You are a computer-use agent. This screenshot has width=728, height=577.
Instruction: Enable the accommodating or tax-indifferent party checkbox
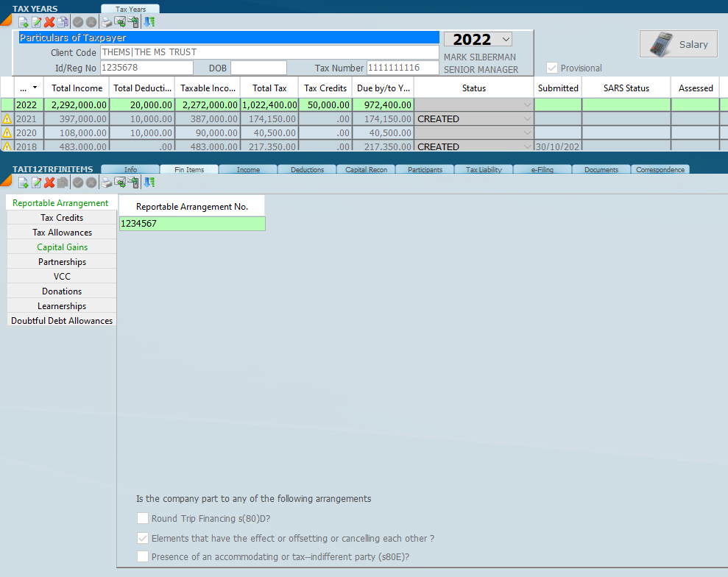coord(143,557)
